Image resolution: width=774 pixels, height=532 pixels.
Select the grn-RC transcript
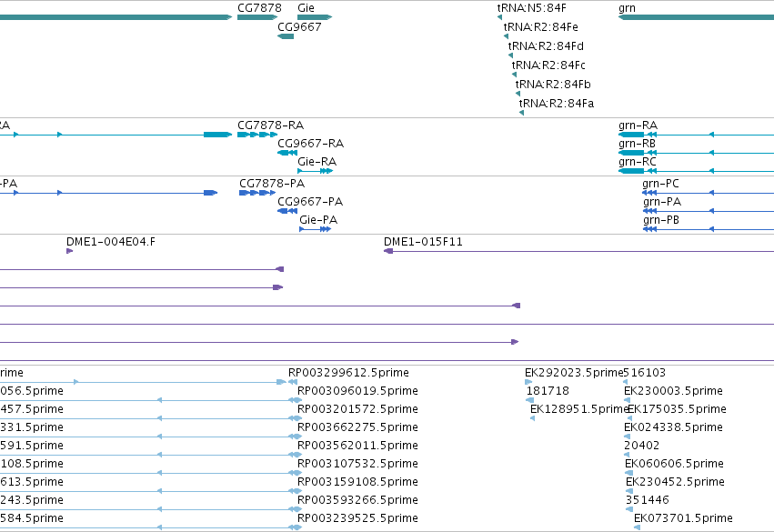pos(696,171)
